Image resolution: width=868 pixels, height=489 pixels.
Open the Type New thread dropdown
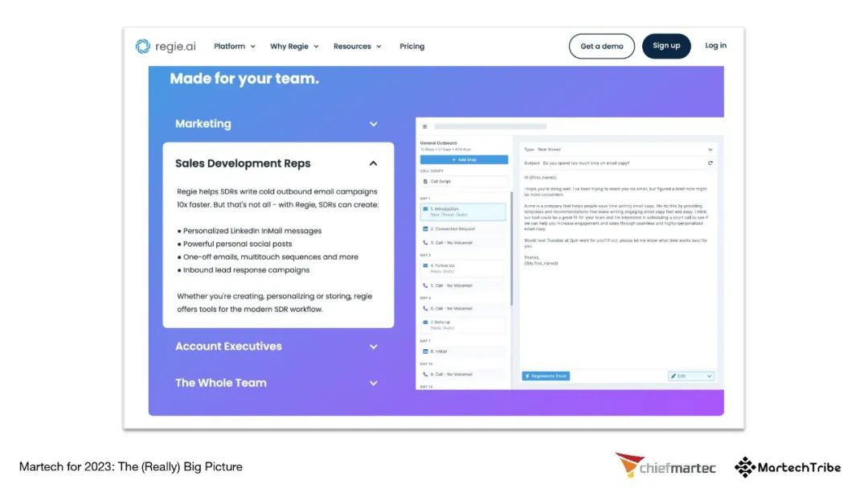pyautogui.click(x=618, y=150)
